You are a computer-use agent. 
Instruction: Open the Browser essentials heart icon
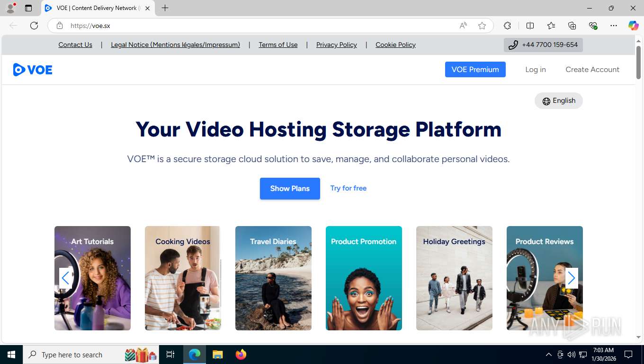click(593, 26)
